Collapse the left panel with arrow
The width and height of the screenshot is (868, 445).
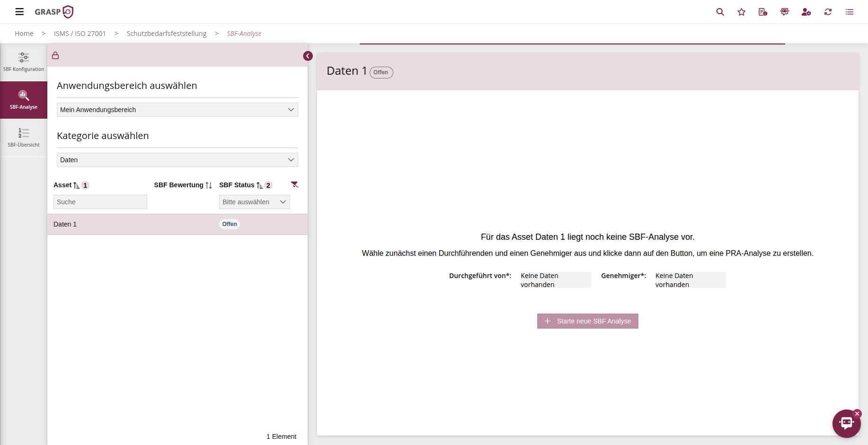click(308, 56)
